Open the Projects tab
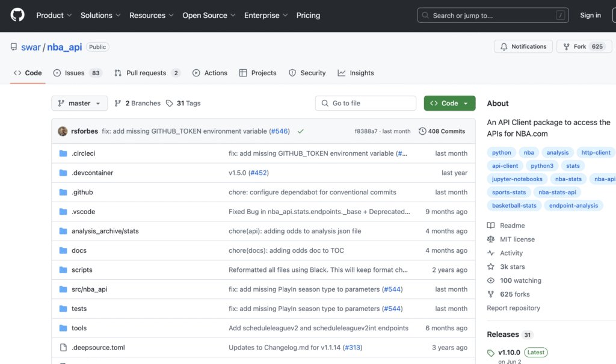Screen dimensions: 616x364 [x=257, y=73]
